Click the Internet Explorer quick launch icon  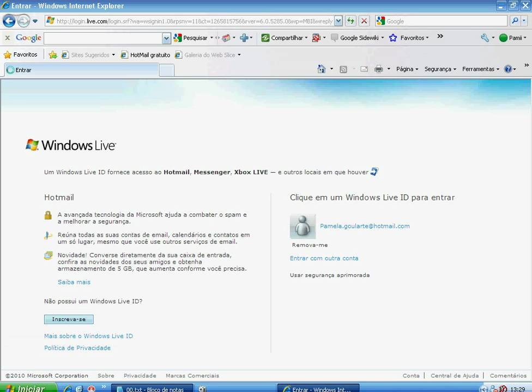tap(68, 389)
